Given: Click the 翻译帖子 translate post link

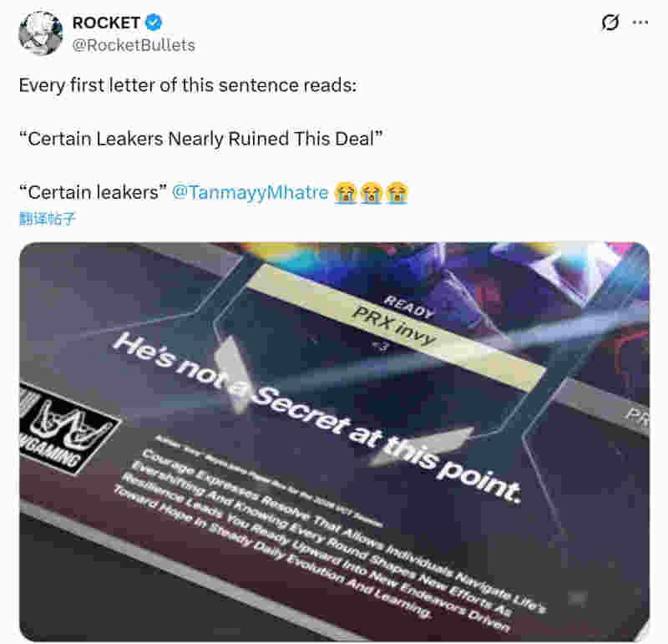Looking at the screenshot, I should (x=48, y=219).
